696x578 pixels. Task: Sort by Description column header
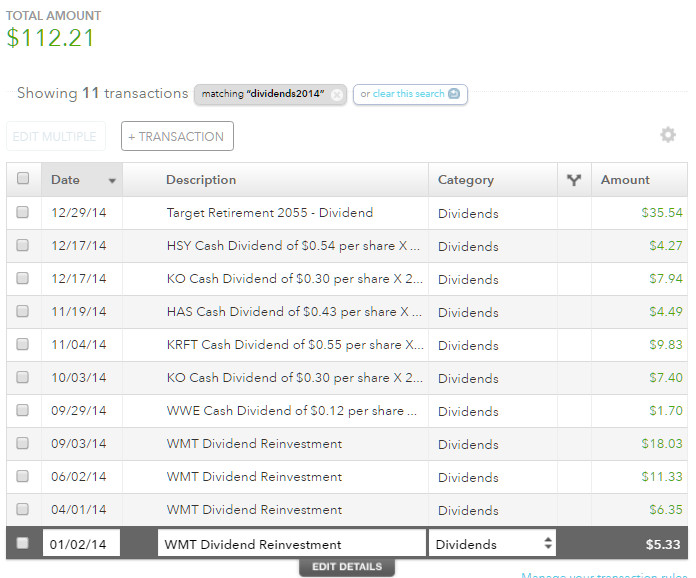coord(201,180)
